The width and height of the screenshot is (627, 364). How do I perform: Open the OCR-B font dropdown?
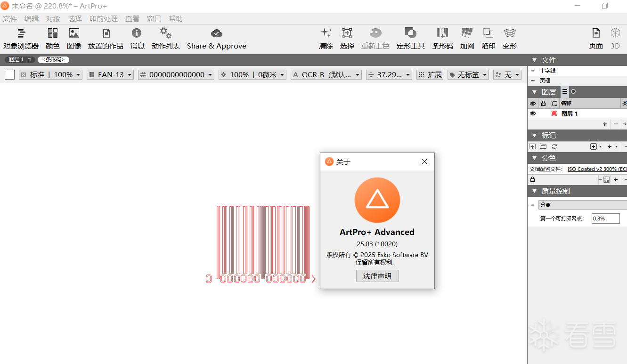pyautogui.click(x=326, y=74)
